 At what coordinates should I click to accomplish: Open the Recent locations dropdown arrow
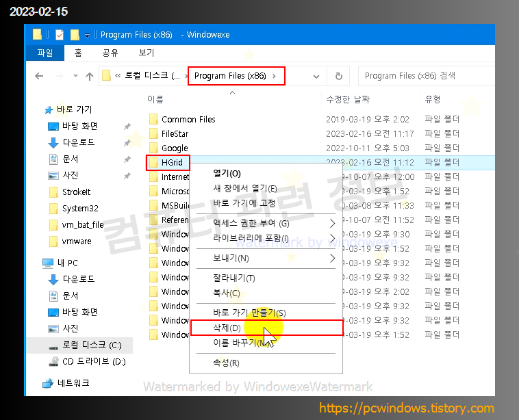point(75,76)
